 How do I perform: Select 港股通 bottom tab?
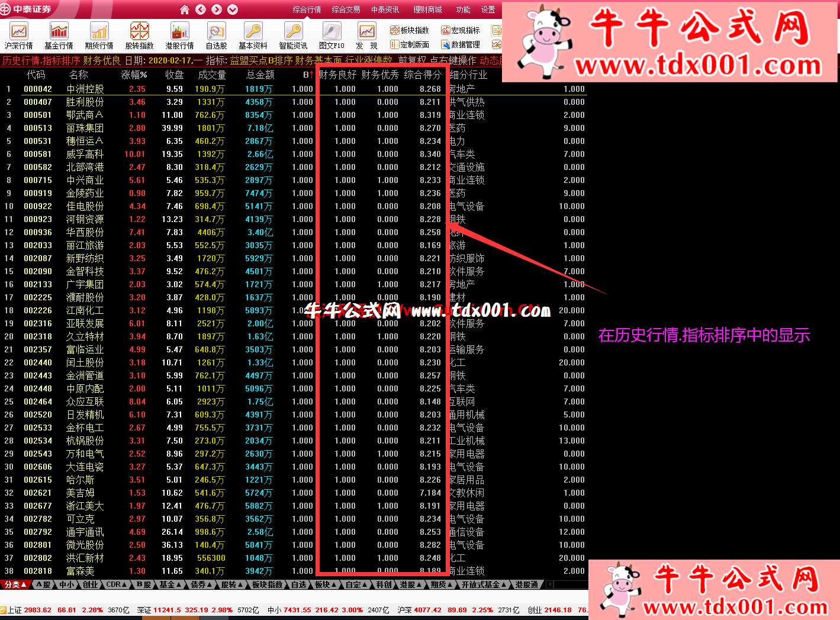(x=526, y=584)
